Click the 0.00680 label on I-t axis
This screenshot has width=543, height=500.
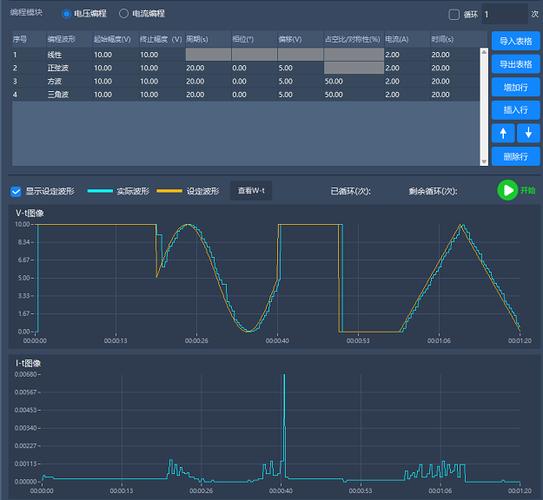click(26, 374)
